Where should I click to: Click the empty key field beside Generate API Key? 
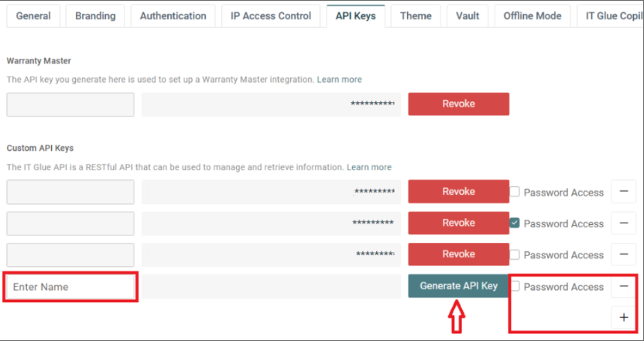(x=271, y=286)
